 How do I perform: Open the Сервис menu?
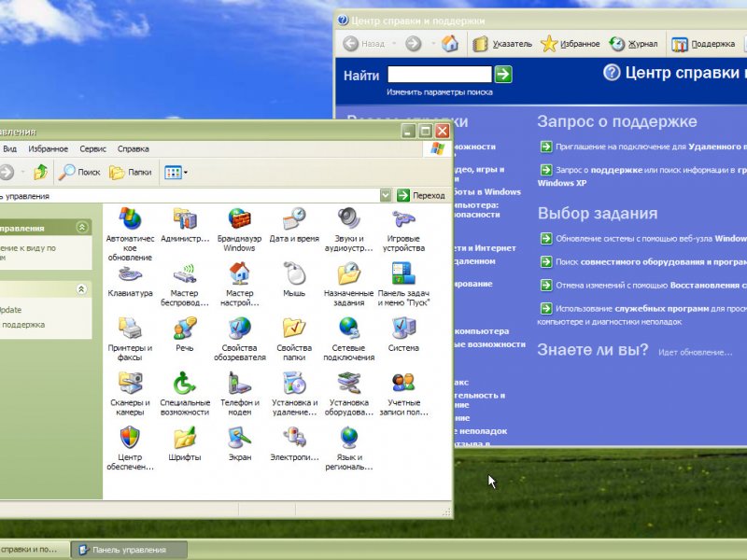tap(92, 149)
